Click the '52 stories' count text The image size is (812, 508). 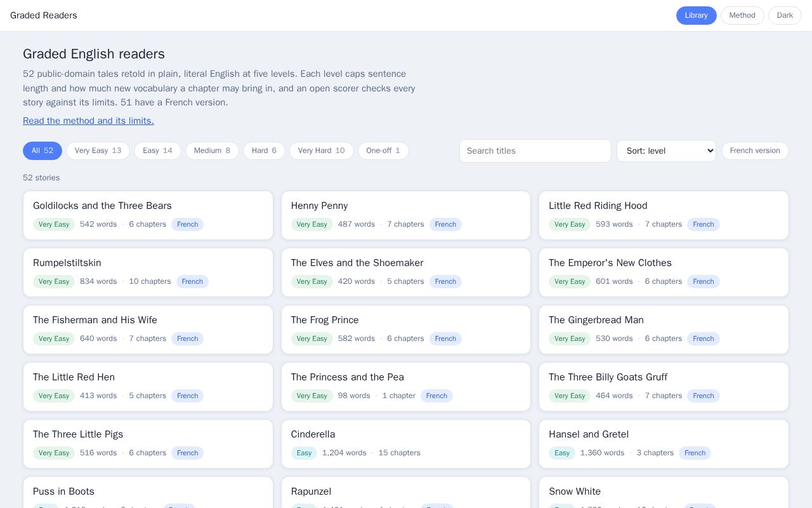coord(41,178)
